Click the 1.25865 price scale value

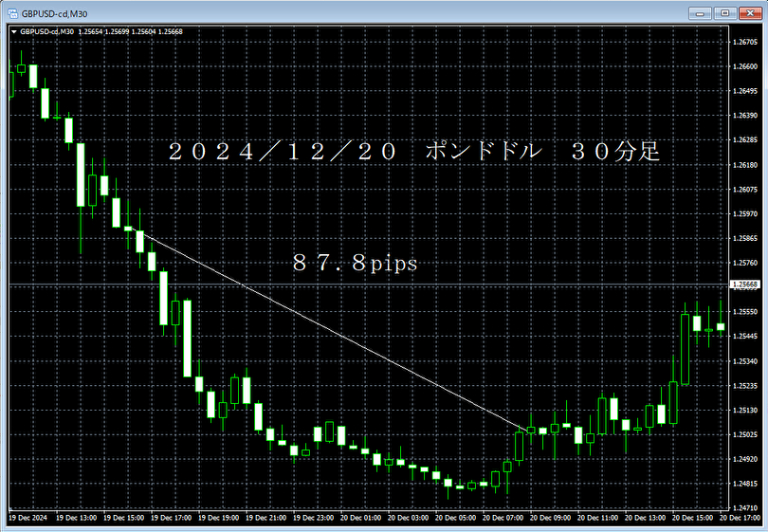point(745,239)
